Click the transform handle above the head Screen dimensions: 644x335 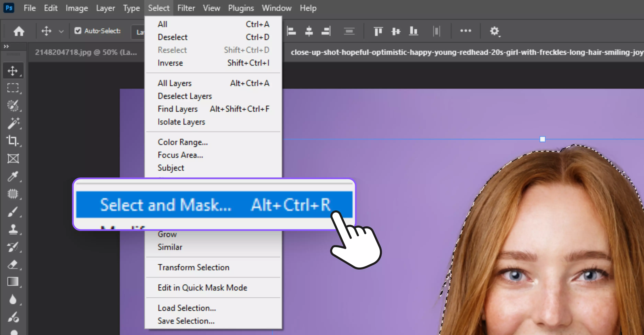[542, 139]
